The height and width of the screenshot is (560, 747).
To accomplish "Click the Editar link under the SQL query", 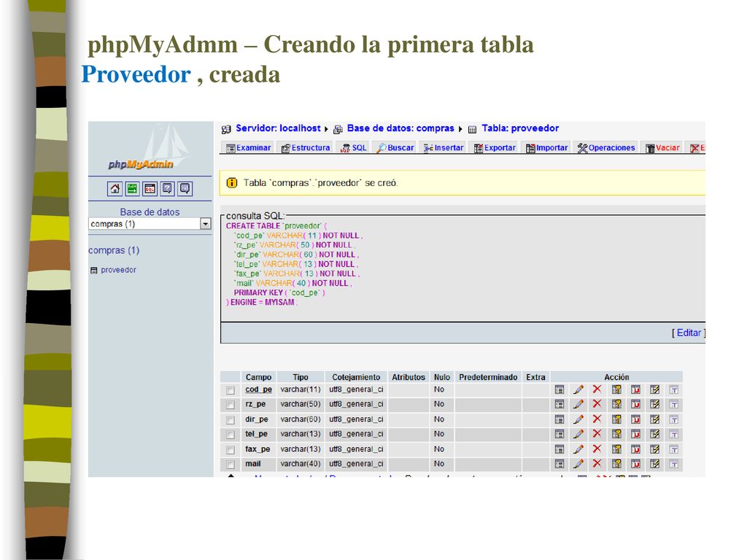I will (689, 332).
